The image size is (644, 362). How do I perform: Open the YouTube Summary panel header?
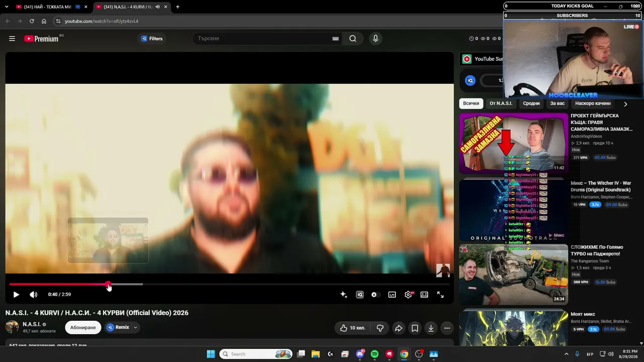(x=482, y=59)
